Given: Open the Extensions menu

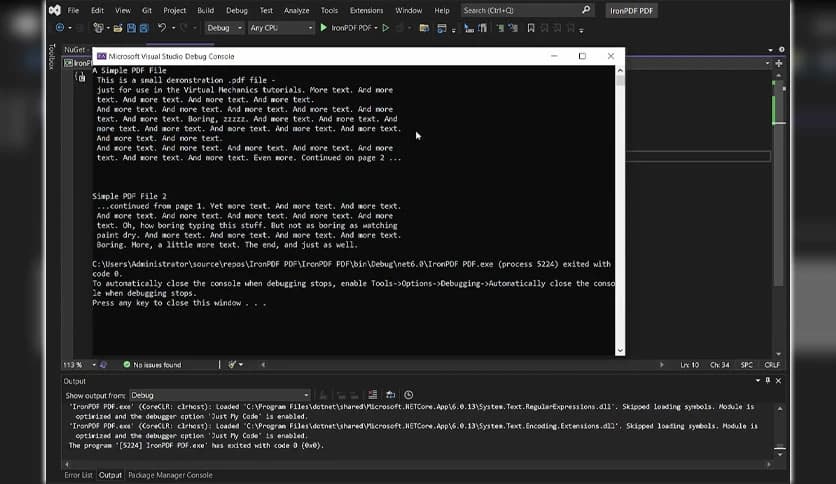Looking at the screenshot, I should pos(366,10).
